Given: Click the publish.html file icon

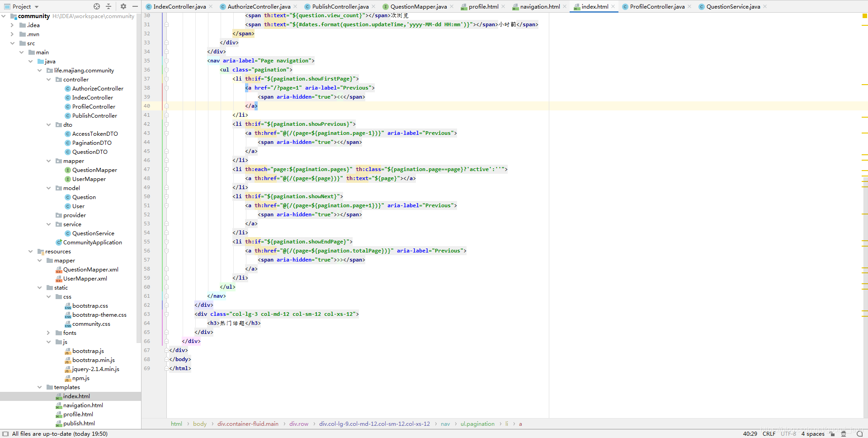Looking at the screenshot, I should click(59, 424).
